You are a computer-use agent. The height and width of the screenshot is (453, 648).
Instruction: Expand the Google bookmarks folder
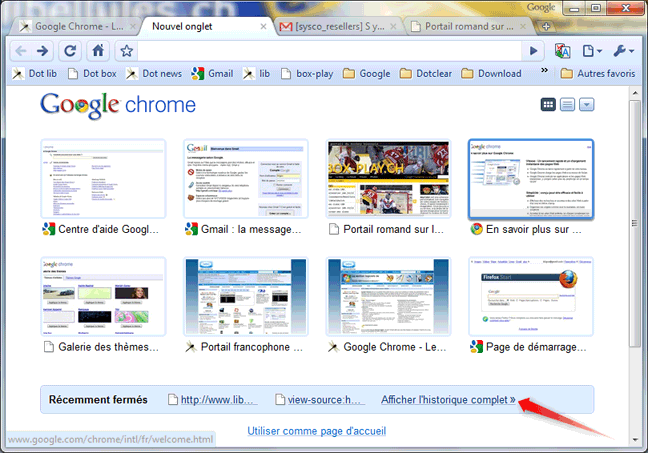(x=367, y=74)
